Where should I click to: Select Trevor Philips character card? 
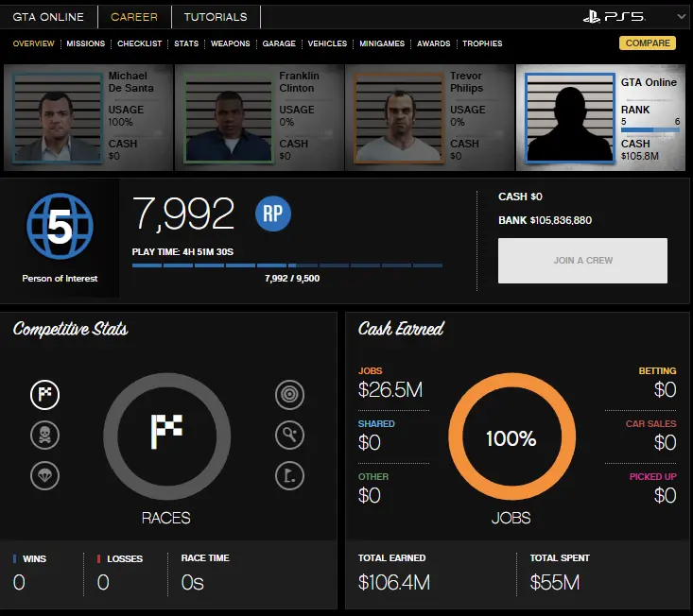click(x=430, y=117)
